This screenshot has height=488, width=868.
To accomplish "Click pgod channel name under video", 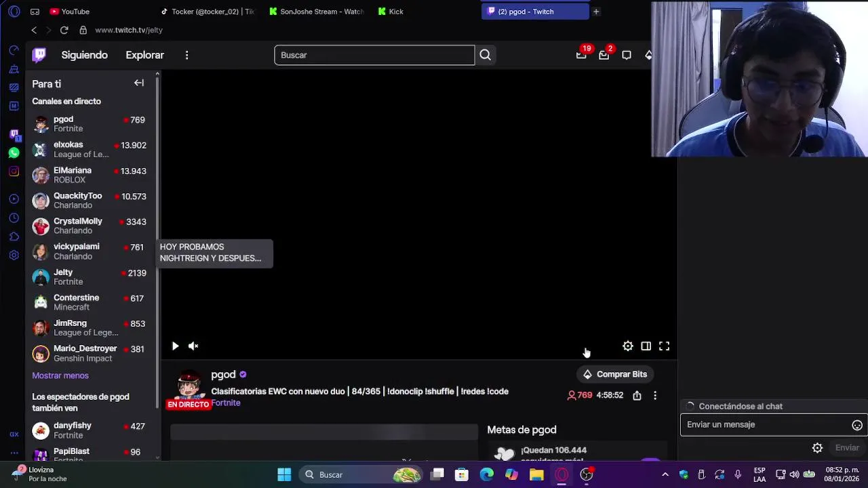I will coord(223,374).
